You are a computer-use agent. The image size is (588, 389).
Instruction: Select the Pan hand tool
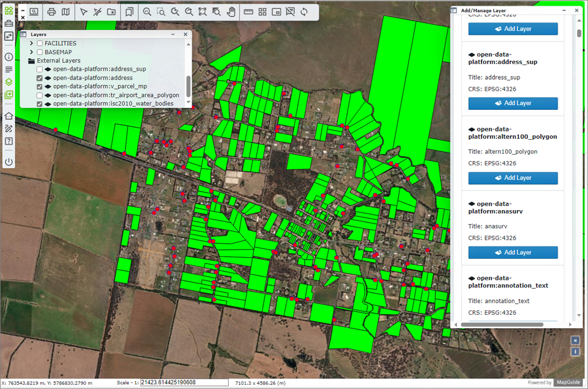[x=231, y=12]
